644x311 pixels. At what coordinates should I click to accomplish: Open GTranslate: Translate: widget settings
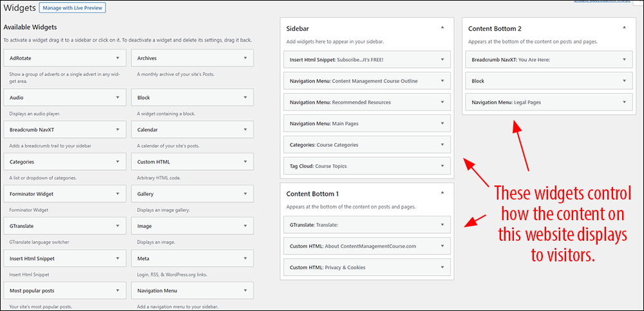click(x=367, y=225)
